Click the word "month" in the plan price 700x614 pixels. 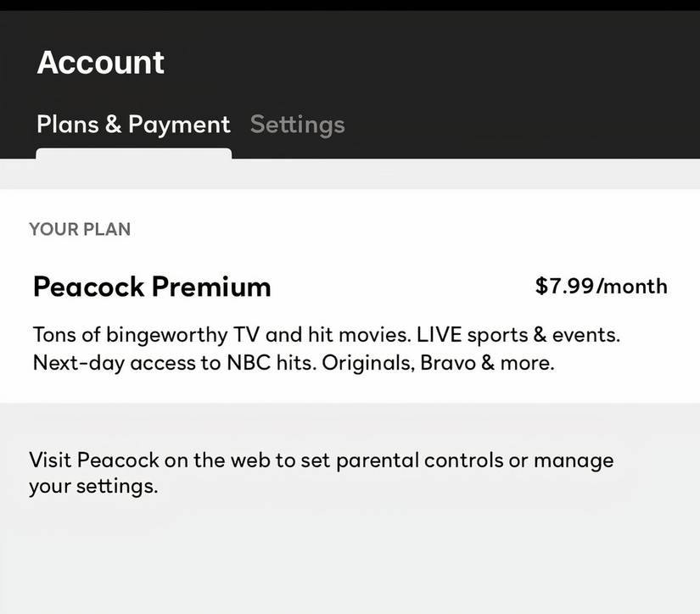[635, 287]
